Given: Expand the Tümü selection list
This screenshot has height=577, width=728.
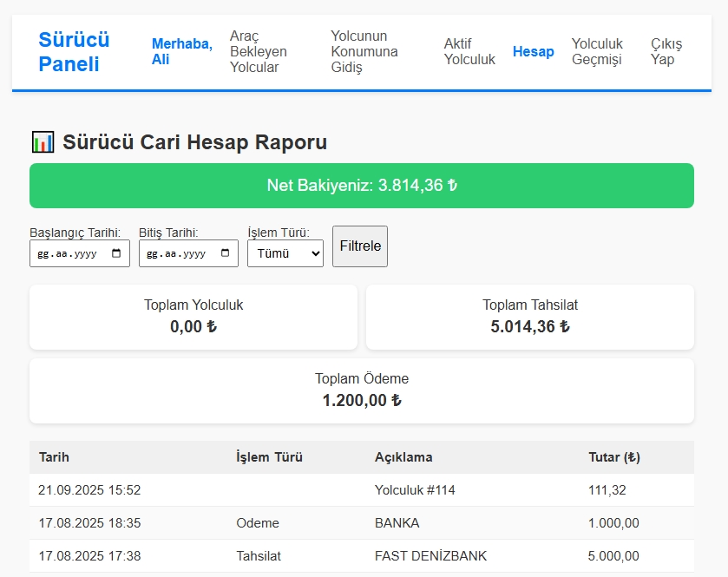Looking at the screenshot, I should (285, 252).
